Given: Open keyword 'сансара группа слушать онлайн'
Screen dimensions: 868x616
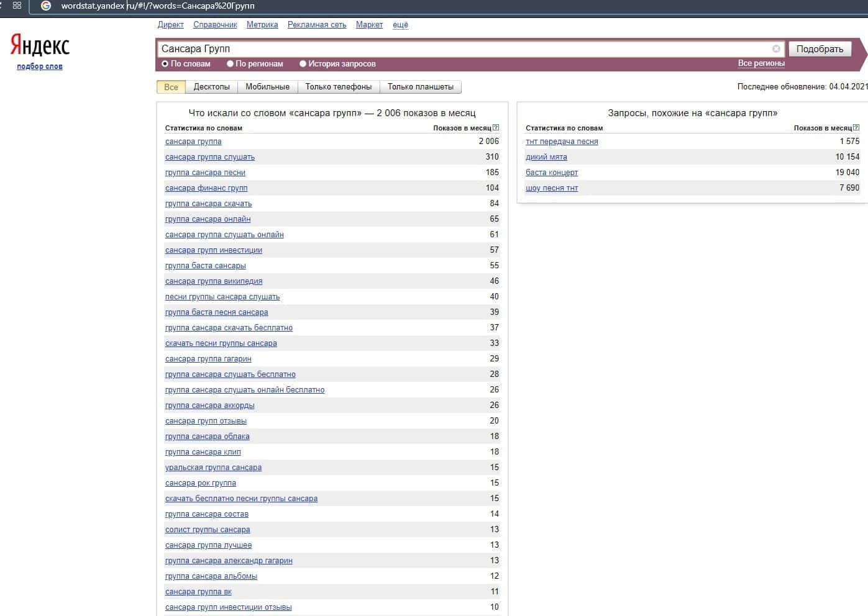Looking at the screenshot, I should [x=224, y=235].
